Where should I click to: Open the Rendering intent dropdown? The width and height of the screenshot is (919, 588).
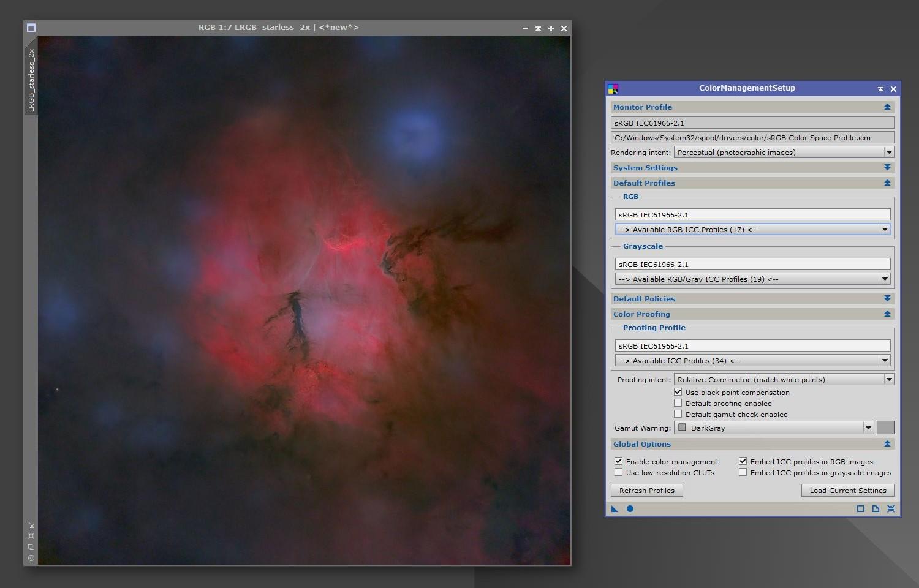point(784,152)
